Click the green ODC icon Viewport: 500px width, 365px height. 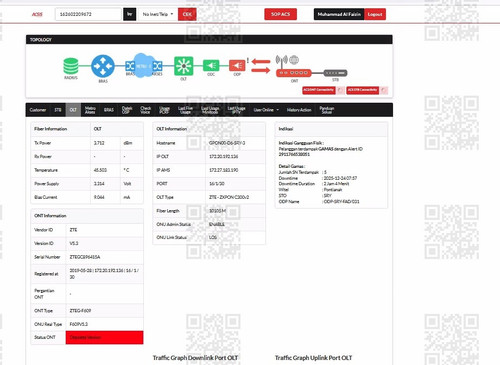pos(211,65)
